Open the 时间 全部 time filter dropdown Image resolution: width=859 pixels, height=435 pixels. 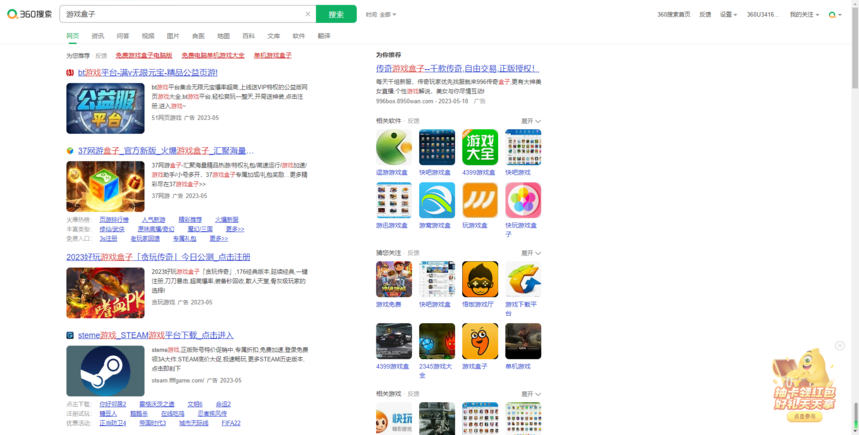(x=381, y=15)
